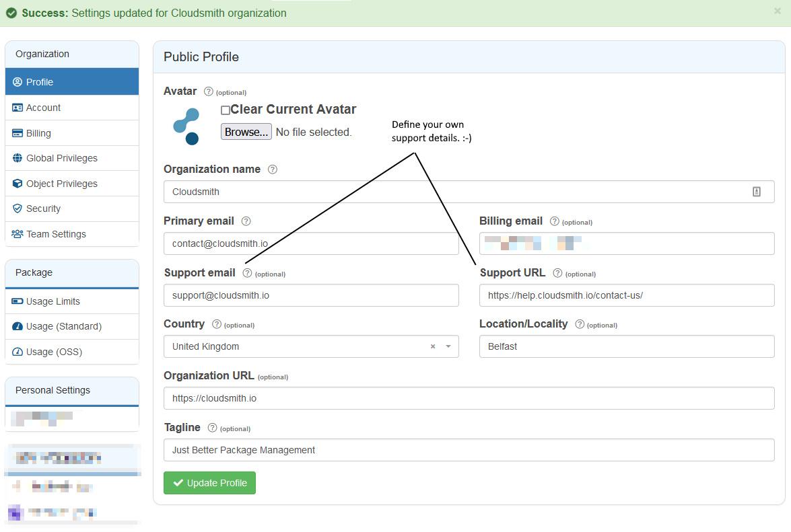Click the Billing credit-card icon in sidebar
The image size is (791, 532).
[17, 133]
